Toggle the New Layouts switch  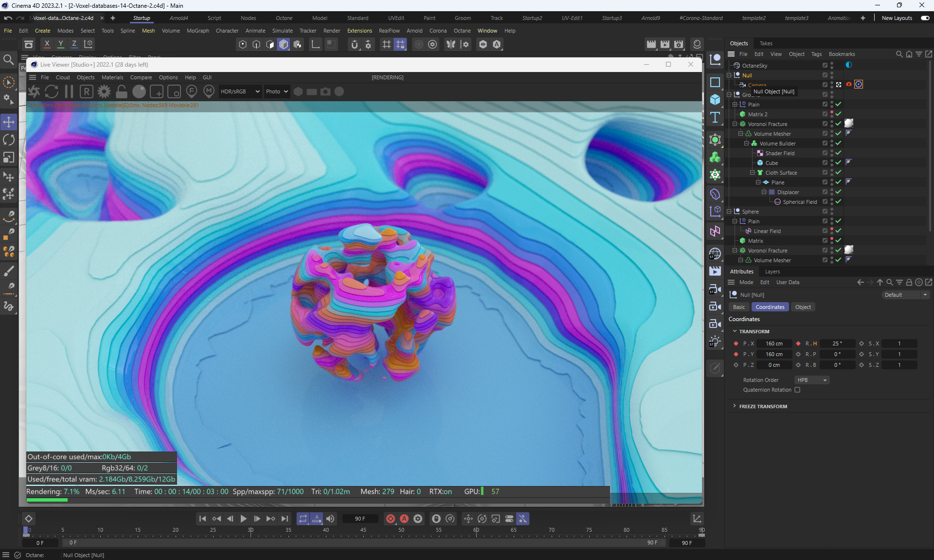tap(925, 18)
